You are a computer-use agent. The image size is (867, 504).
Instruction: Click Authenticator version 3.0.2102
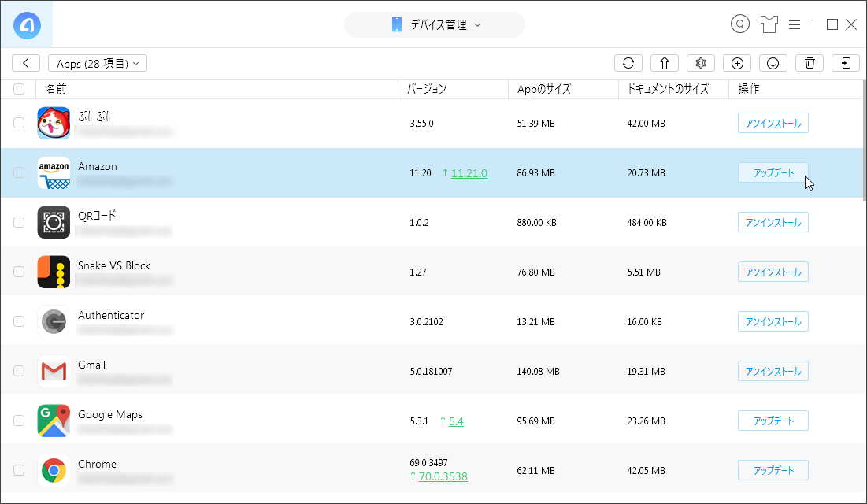click(426, 321)
